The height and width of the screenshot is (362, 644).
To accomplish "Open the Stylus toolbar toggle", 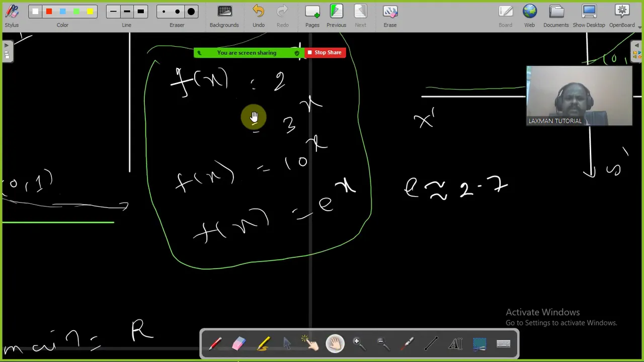I will pyautogui.click(x=12, y=16).
